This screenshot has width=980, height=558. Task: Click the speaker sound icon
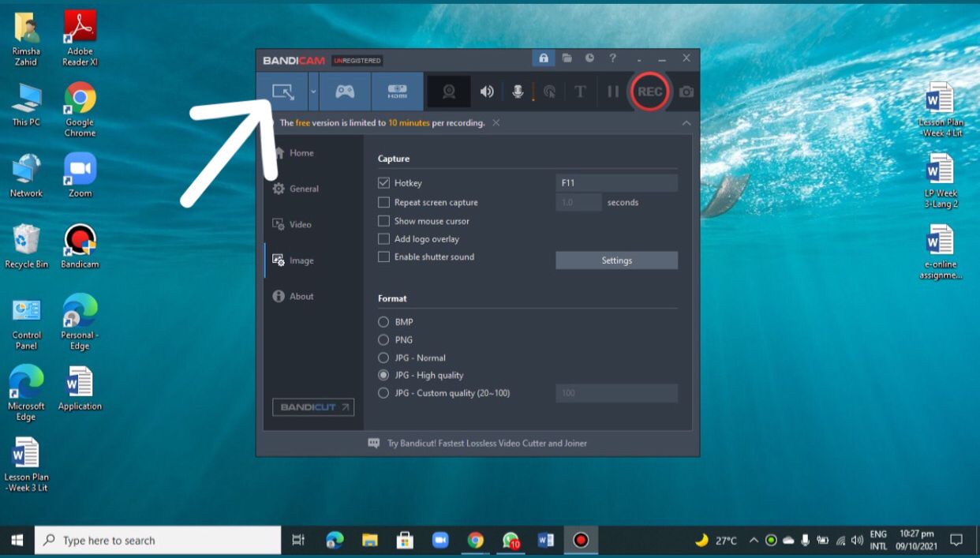point(487,92)
